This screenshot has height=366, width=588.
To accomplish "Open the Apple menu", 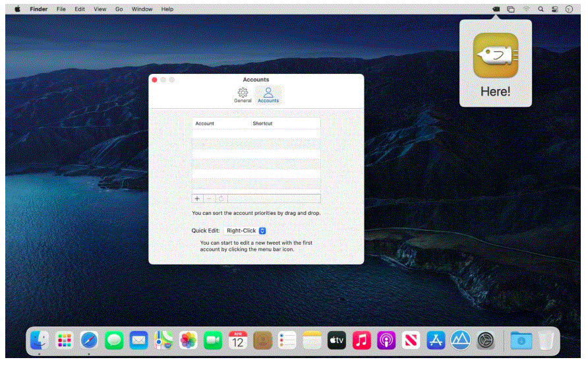I will coord(17,9).
